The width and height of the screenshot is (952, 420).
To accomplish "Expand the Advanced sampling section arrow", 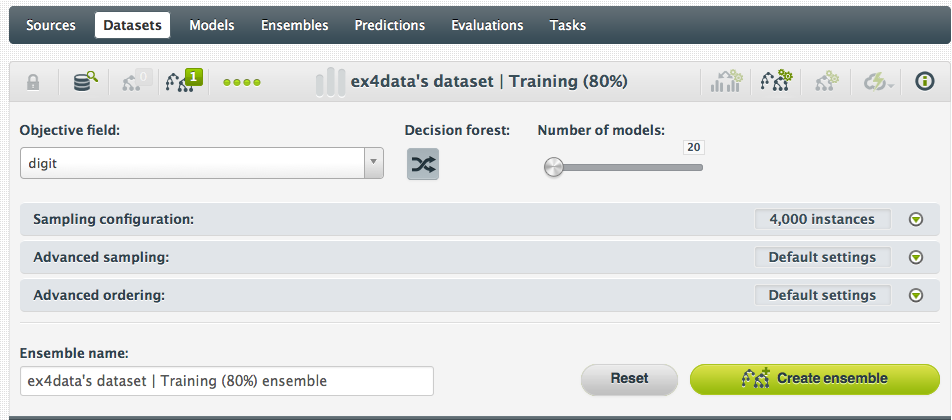I will pyautogui.click(x=916, y=258).
